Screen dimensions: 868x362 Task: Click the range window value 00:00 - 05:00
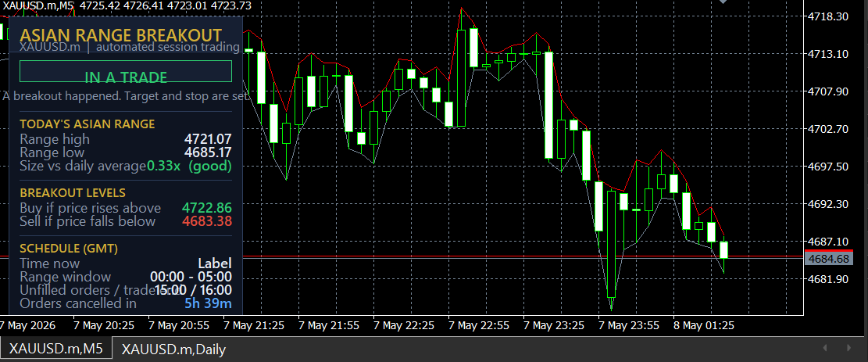click(191, 277)
